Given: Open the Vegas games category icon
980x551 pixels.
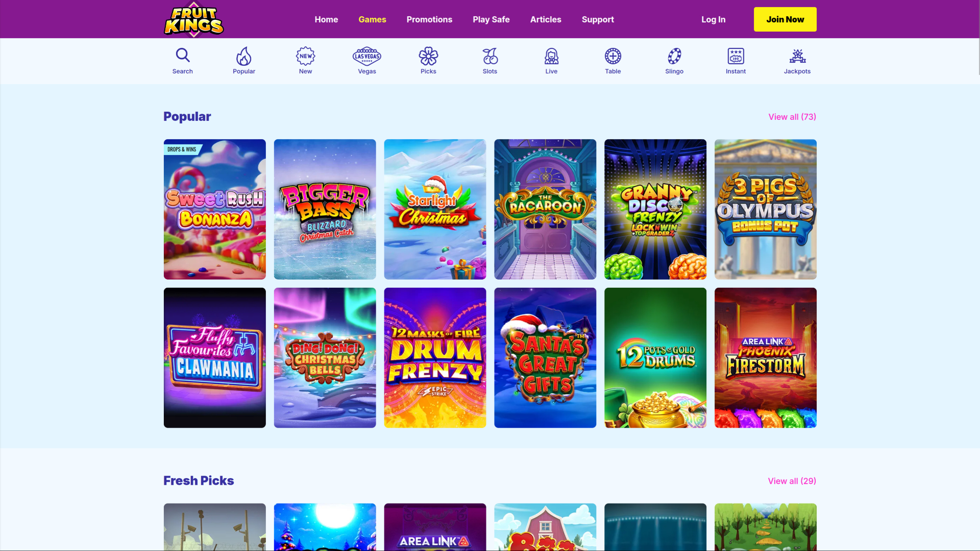Looking at the screenshot, I should point(366,55).
